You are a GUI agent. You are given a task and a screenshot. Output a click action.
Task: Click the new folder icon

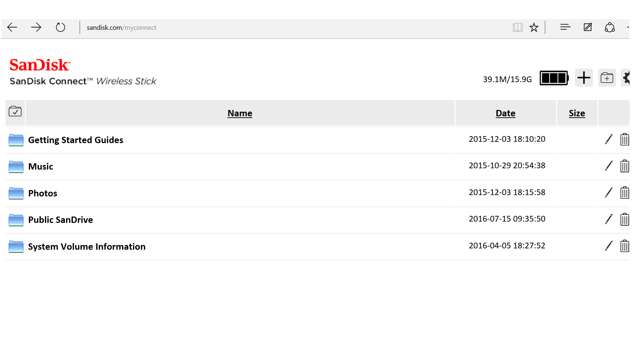(x=607, y=78)
